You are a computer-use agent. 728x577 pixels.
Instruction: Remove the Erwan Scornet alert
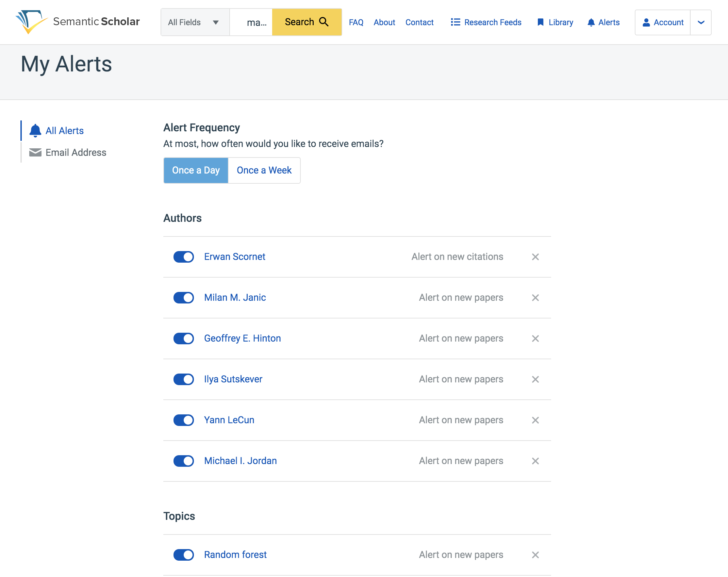pos(535,257)
